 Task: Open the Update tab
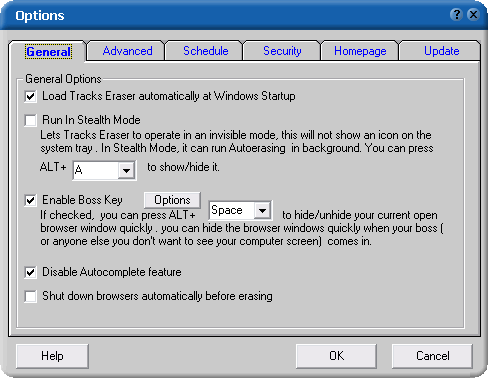[441, 51]
